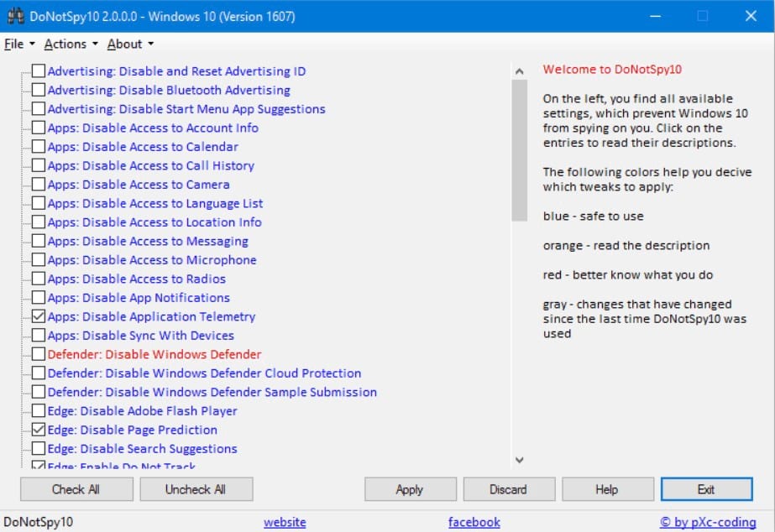The height and width of the screenshot is (532, 775).
Task: Check Edge Disable Search Suggestions checkbox
Action: point(39,448)
